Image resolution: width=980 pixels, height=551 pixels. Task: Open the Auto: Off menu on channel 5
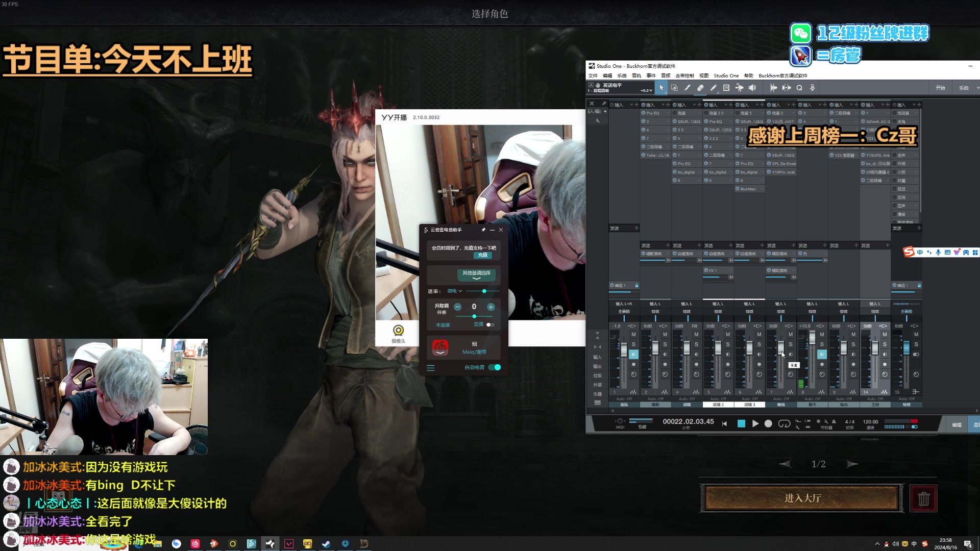tap(718, 399)
